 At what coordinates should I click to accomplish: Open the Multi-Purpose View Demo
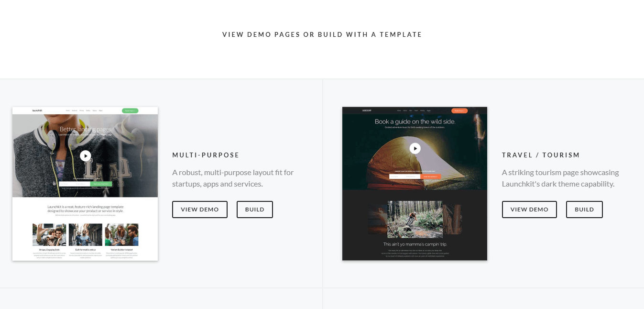[200, 210]
